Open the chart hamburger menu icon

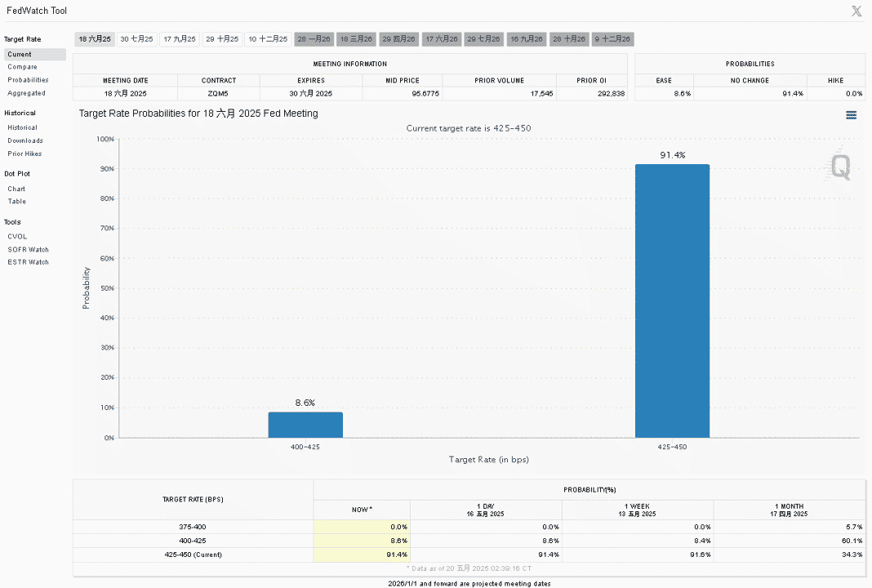[x=851, y=115]
